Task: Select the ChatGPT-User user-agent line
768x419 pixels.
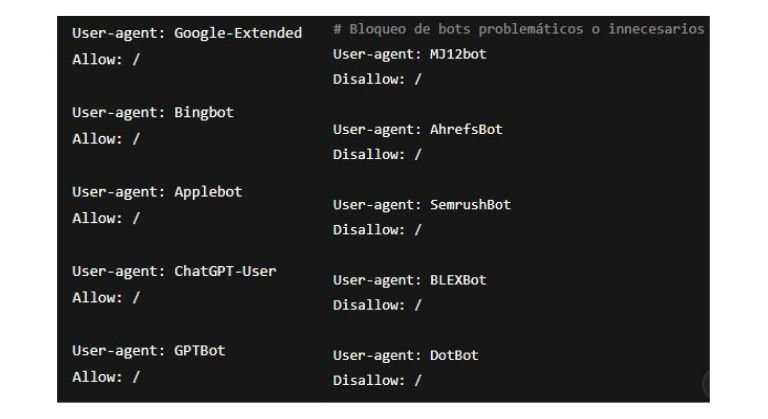Action: (x=174, y=271)
